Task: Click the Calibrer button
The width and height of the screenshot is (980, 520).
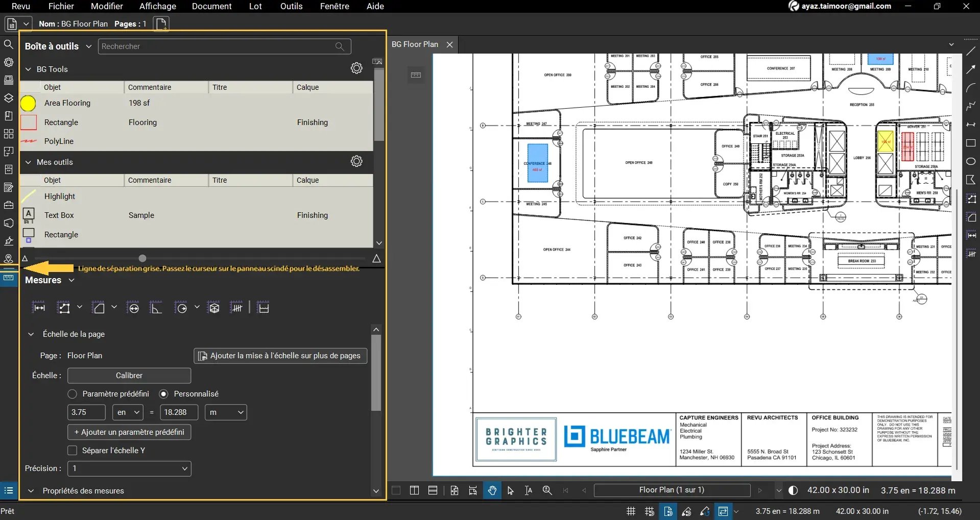Action: click(129, 375)
